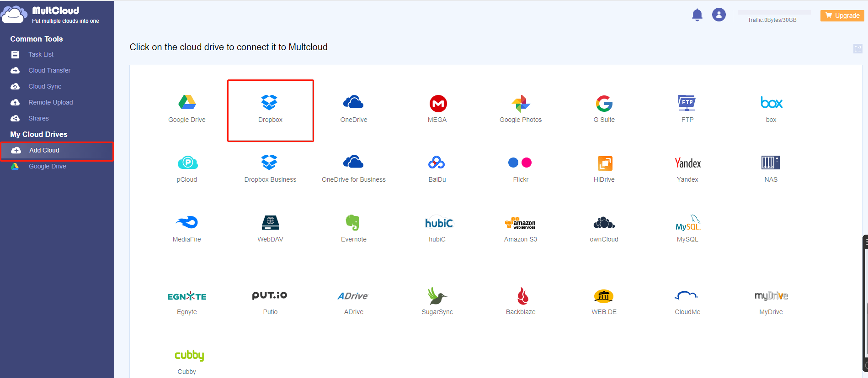
Task: Select the MediaFire icon
Action: point(186,222)
